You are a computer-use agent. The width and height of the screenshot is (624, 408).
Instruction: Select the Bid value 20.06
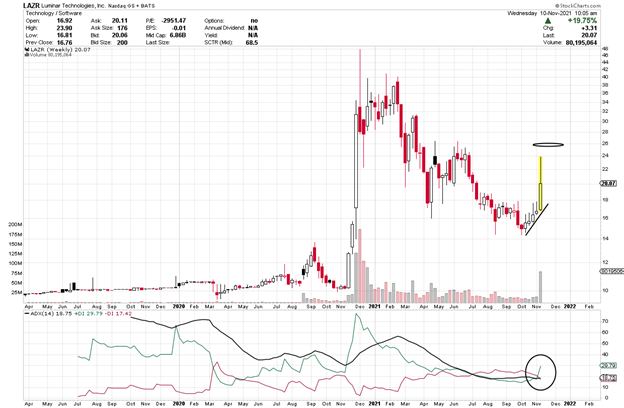(x=120, y=35)
